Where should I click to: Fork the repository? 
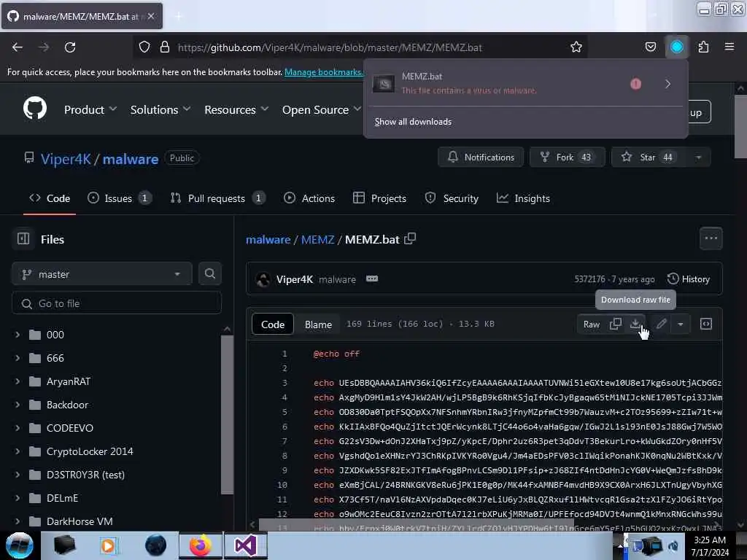pyautogui.click(x=567, y=157)
